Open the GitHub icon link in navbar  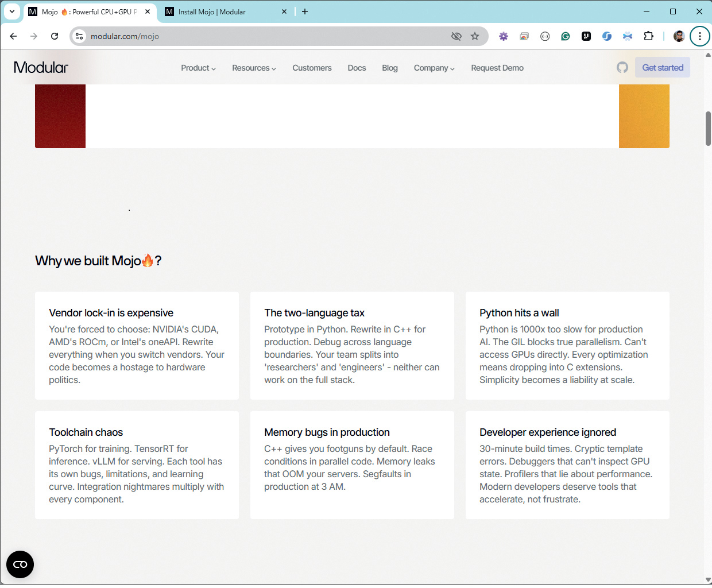tap(622, 68)
